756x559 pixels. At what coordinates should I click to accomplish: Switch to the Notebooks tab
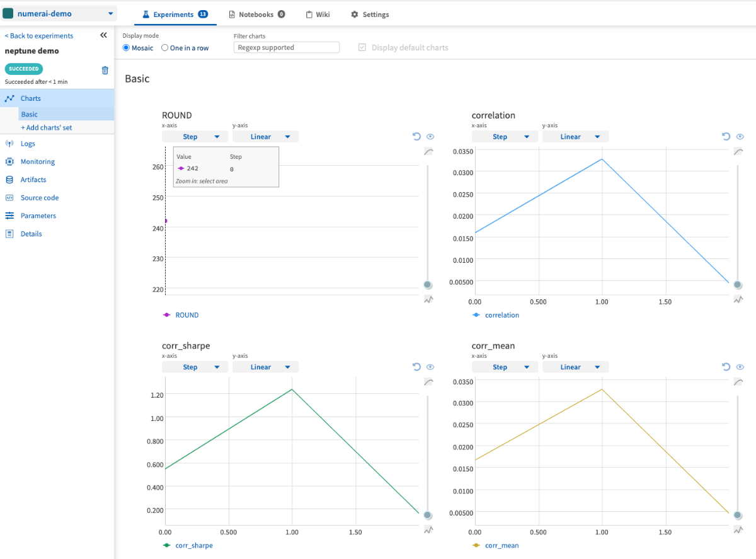coord(256,14)
